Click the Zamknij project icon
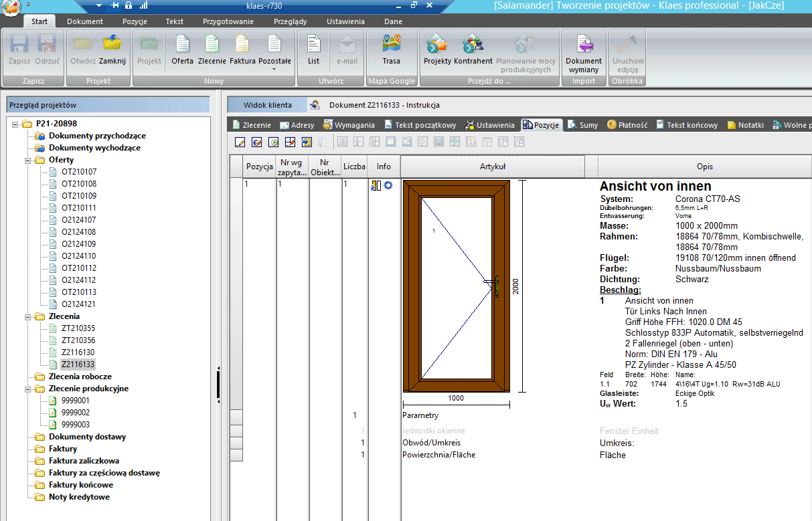The width and height of the screenshot is (812, 521). tap(112, 49)
